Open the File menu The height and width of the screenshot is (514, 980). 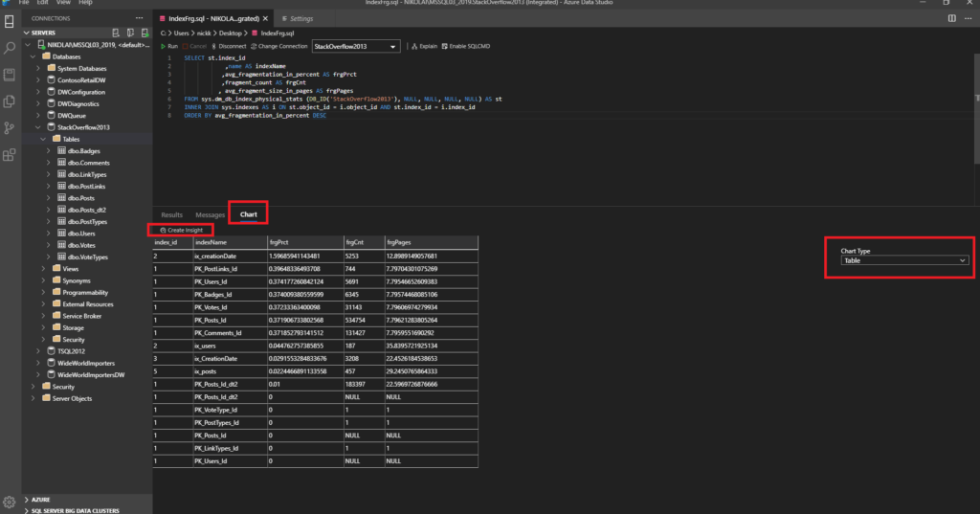(24, 3)
